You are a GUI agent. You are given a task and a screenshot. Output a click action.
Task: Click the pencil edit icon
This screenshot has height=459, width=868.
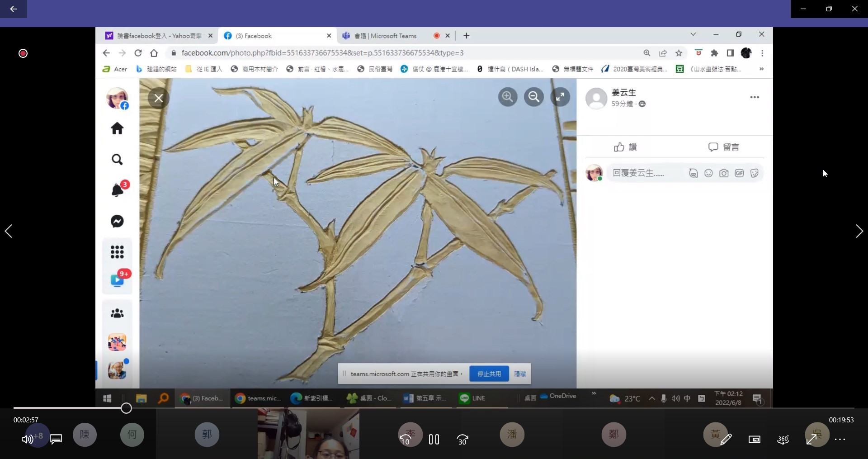(726, 439)
